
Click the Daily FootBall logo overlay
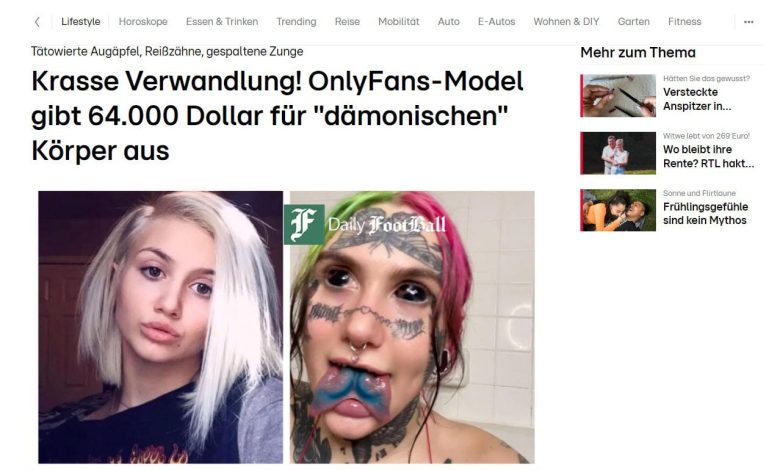coord(365,225)
